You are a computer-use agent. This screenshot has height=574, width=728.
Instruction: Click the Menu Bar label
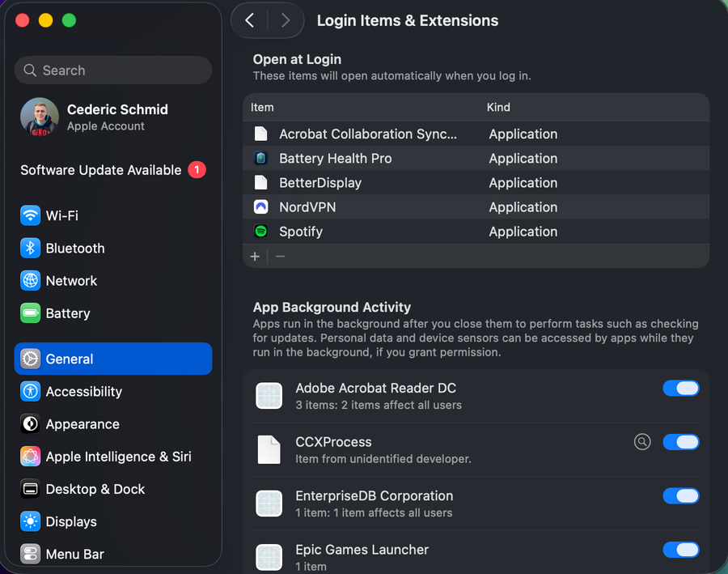tap(74, 554)
